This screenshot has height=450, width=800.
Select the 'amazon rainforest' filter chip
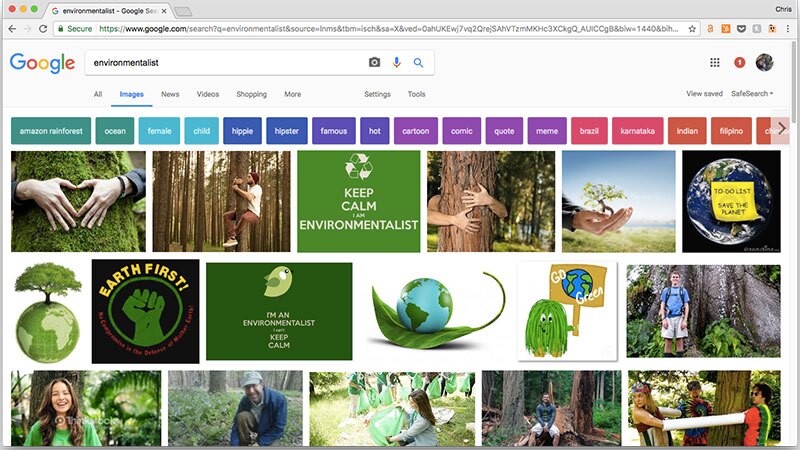tap(51, 131)
